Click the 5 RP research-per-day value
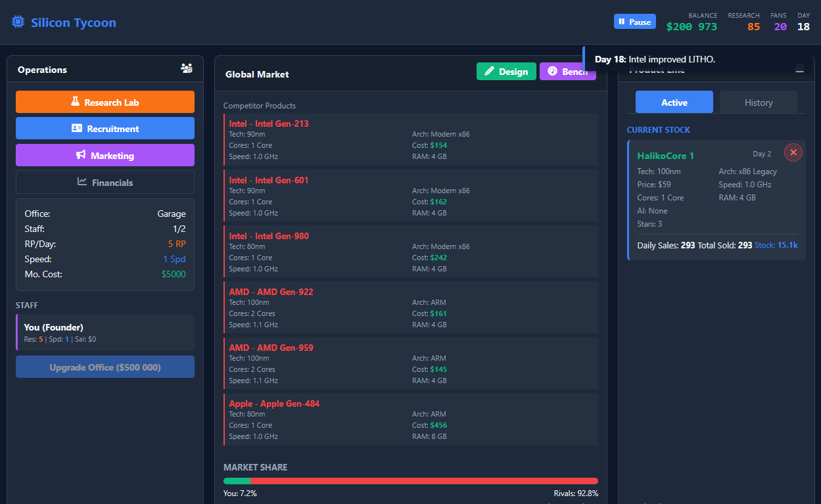The width and height of the screenshot is (821, 504). pos(177,244)
